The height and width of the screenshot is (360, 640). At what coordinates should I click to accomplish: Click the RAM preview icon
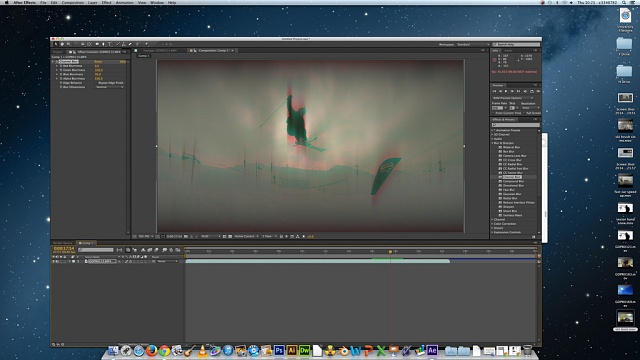tap(538, 91)
